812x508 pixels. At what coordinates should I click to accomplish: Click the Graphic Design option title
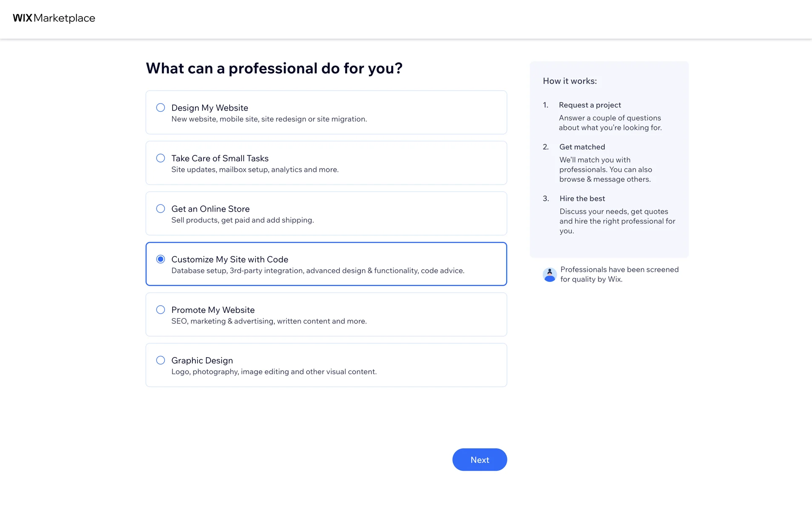click(x=202, y=360)
